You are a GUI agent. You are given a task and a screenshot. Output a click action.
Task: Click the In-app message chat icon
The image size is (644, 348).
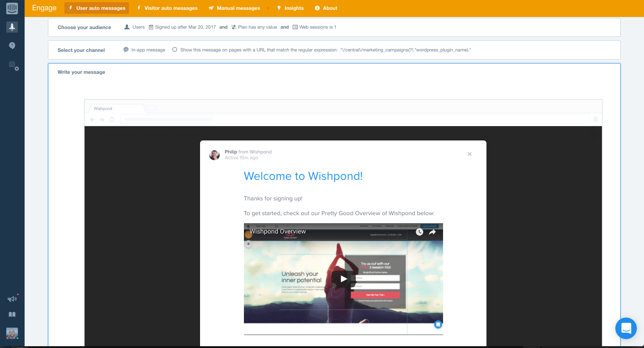[x=126, y=50]
